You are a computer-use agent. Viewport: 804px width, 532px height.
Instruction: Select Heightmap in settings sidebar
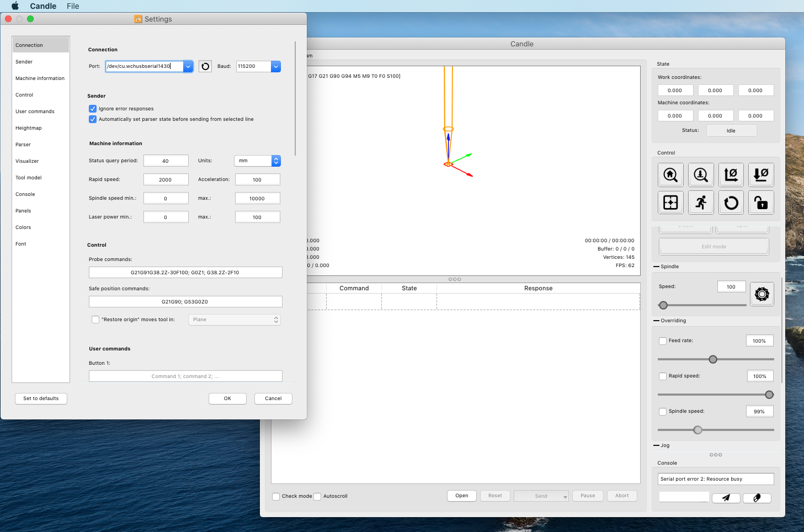[41, 128]
